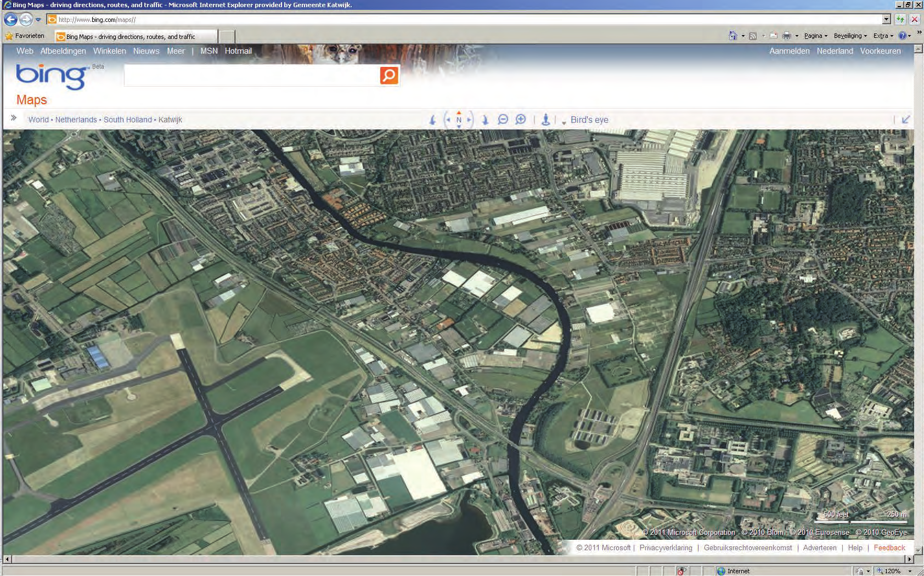This screenshot has height=576, width=924.
Task: Rotate the map view clockwise
Action: [485, 120]
